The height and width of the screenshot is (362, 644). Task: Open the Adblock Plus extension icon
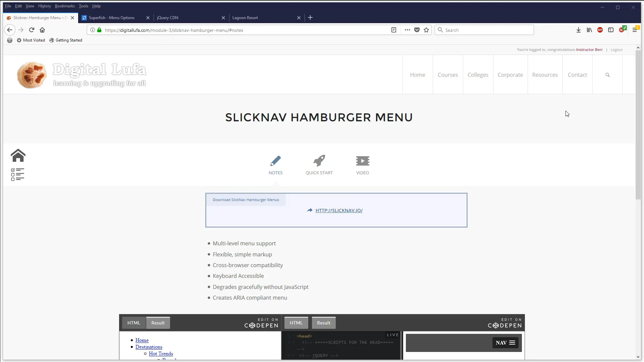click(600, 30)
